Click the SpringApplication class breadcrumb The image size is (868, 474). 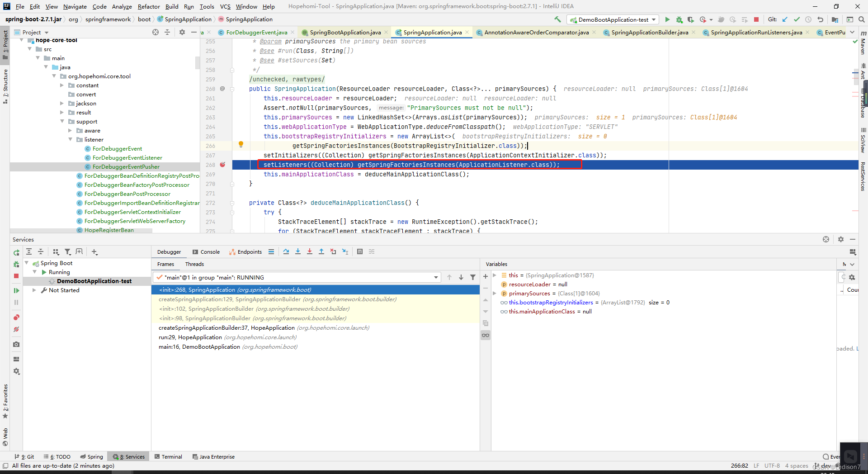click(x=184, y=19)
